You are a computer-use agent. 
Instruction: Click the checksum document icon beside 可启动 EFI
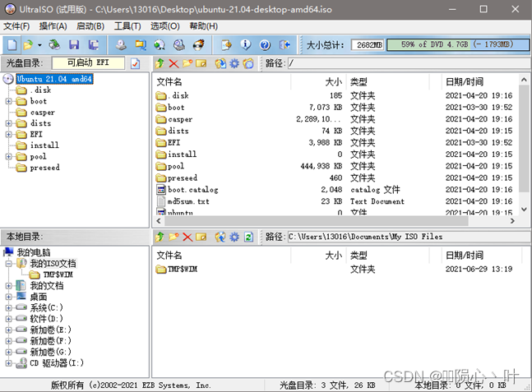click(x=135, y=63)
